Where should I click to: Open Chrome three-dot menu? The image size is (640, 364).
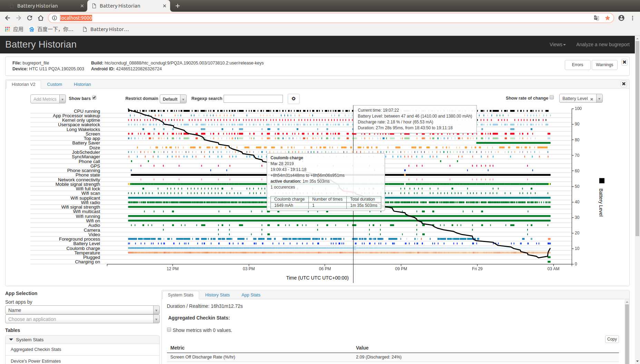632,18
